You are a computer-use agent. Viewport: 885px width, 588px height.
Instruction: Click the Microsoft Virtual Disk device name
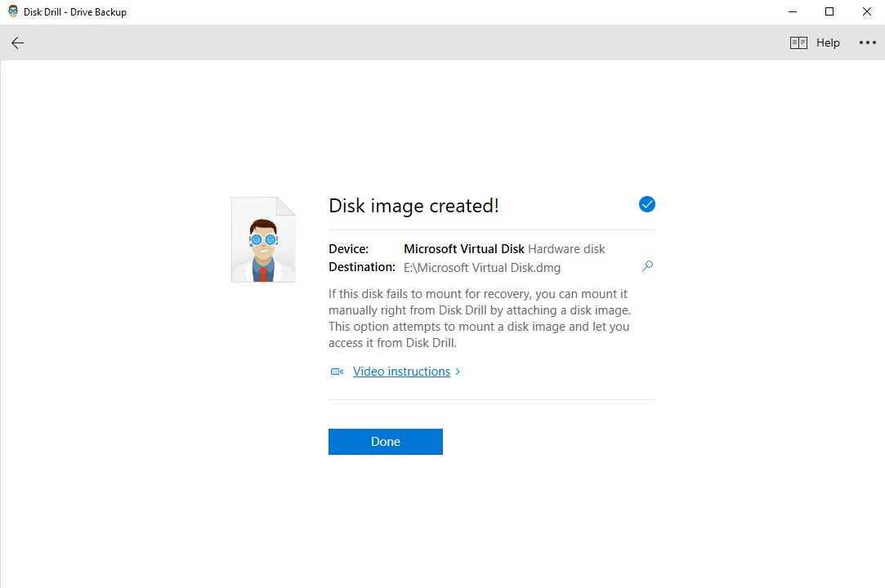pos(464,249)
